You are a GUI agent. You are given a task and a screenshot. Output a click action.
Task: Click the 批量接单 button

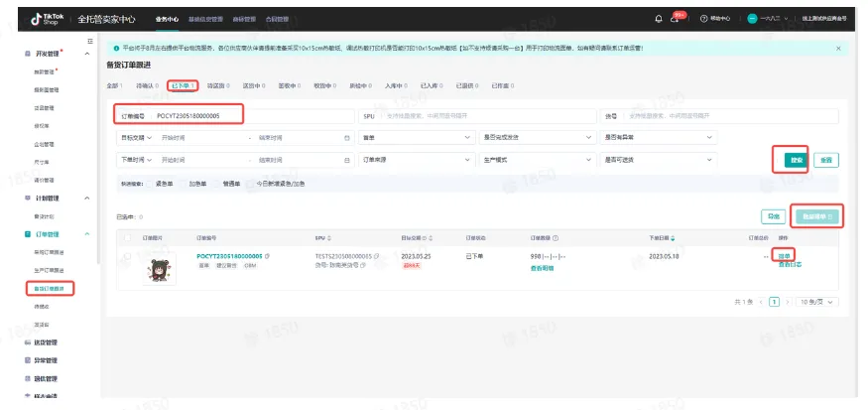pyautogui.click(x=817, y=216)
